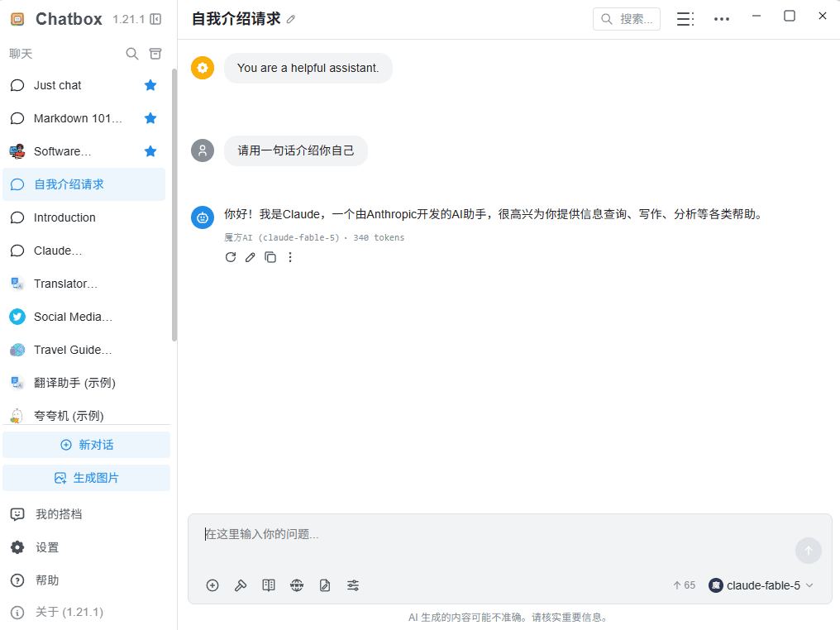Screen dimensions: 840x630
Task: Copy the assistant reply
Action: 270,257
